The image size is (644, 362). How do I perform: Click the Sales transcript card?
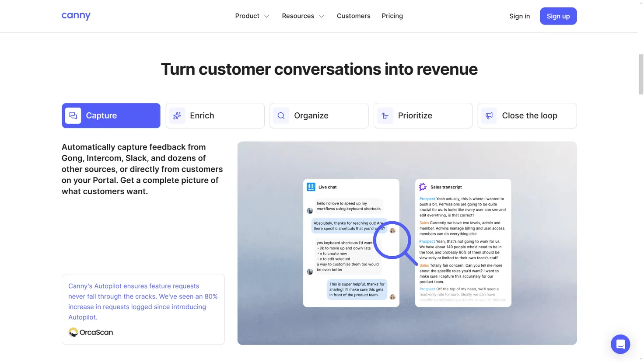[463, 243]
